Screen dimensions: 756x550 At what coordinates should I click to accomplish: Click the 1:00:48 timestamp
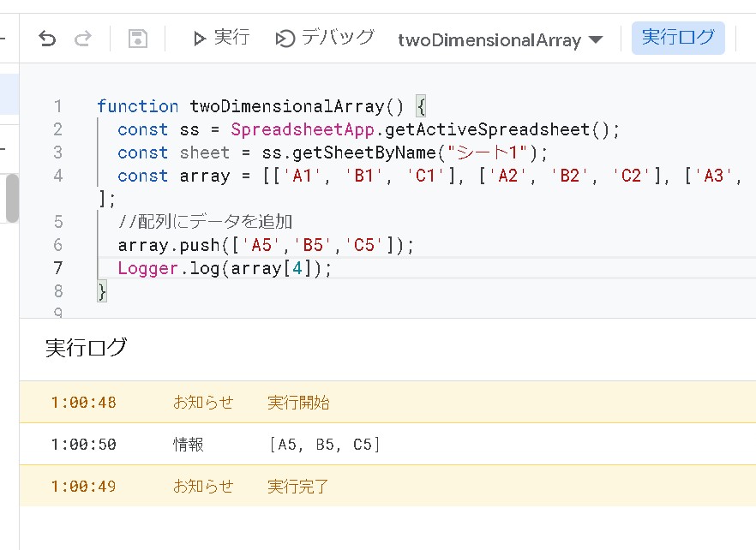point(83,402)
